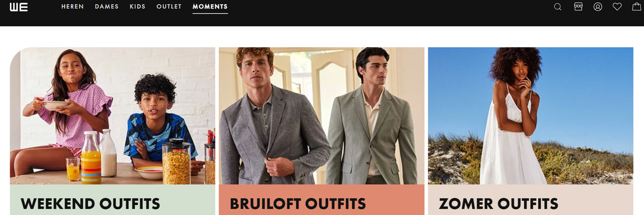The height and width of the screenshot is (215, 644).
Task: View wishlist via heart icon
Action: point(617,7)
